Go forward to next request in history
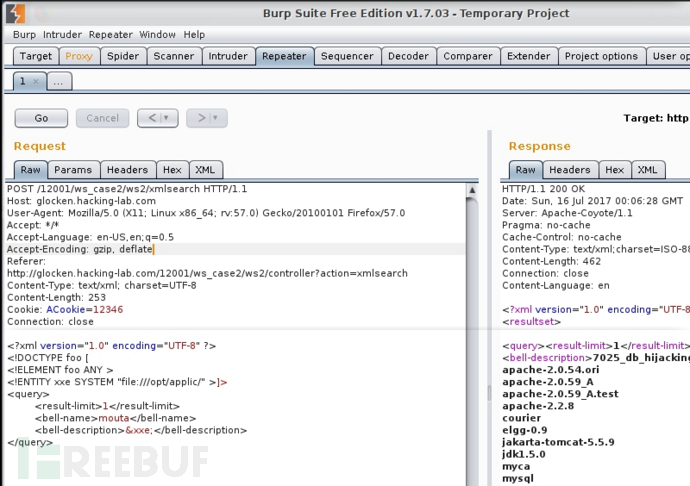Screen dimensions: 690x486 coord(202,118)
